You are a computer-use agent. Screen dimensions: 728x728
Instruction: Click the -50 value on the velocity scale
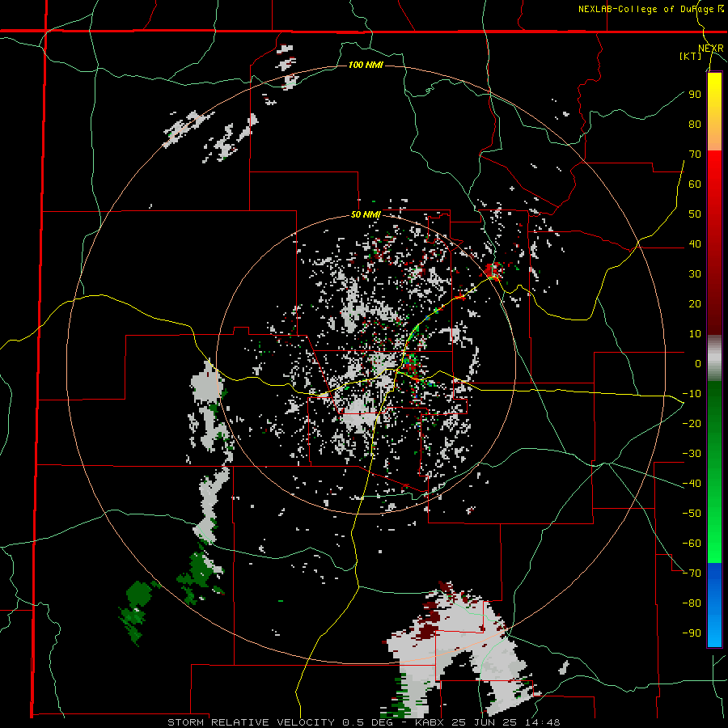(x=692, y=514)
